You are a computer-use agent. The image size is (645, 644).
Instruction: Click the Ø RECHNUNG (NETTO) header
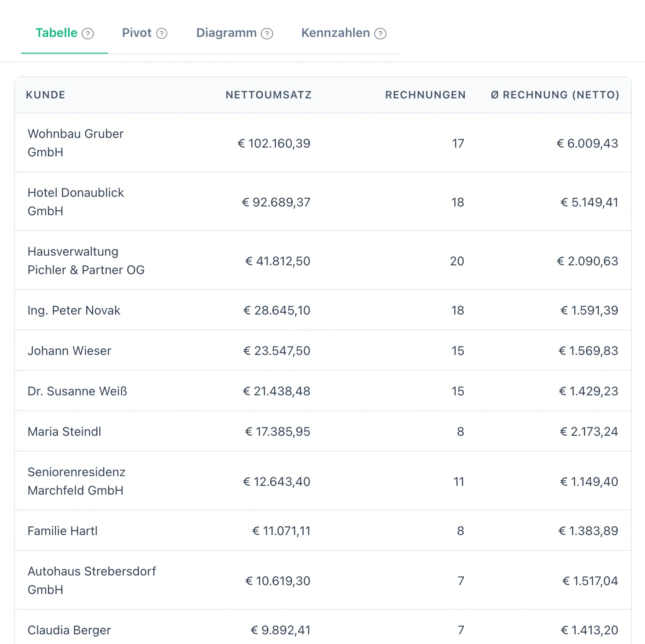555,95
